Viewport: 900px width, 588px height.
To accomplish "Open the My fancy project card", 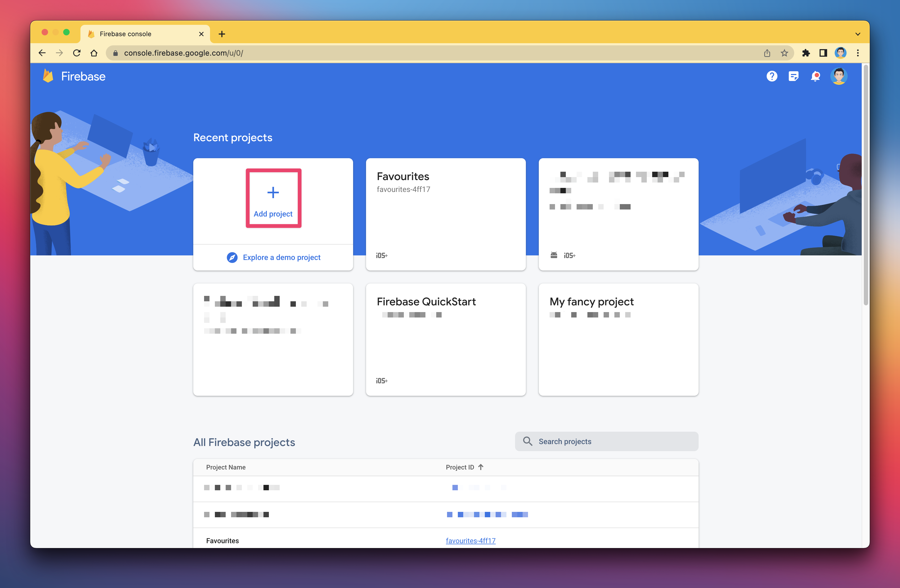I will (618, 340).
